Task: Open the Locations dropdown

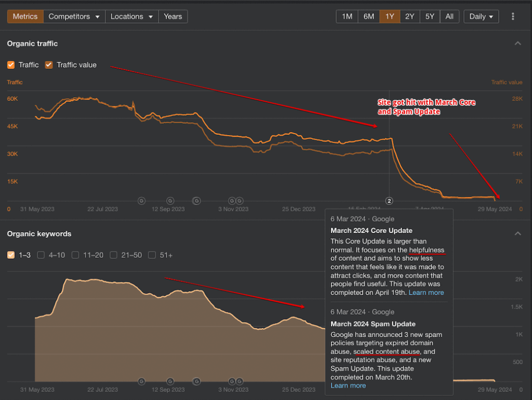Action: point(131,16)
